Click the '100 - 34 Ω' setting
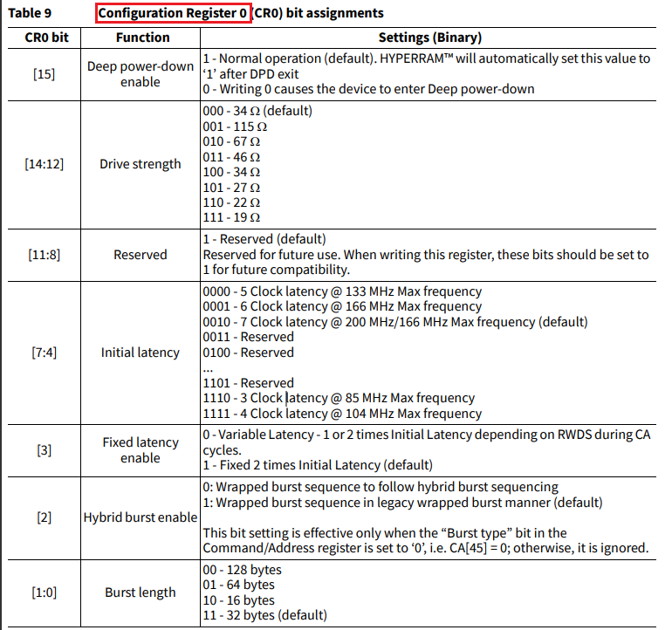The width and height of the screenshot is (672, 630). [231, 172]
